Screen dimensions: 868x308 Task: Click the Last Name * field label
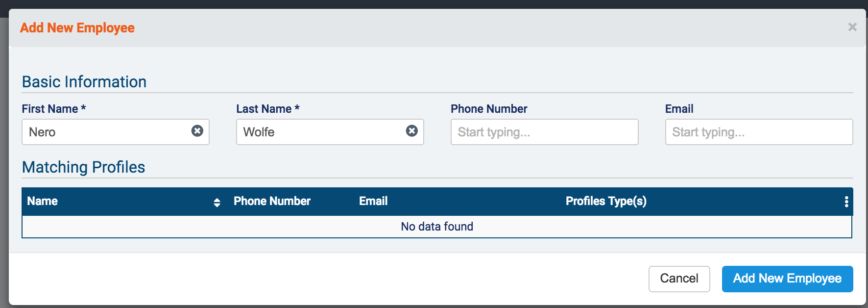[x=268, y=109]
